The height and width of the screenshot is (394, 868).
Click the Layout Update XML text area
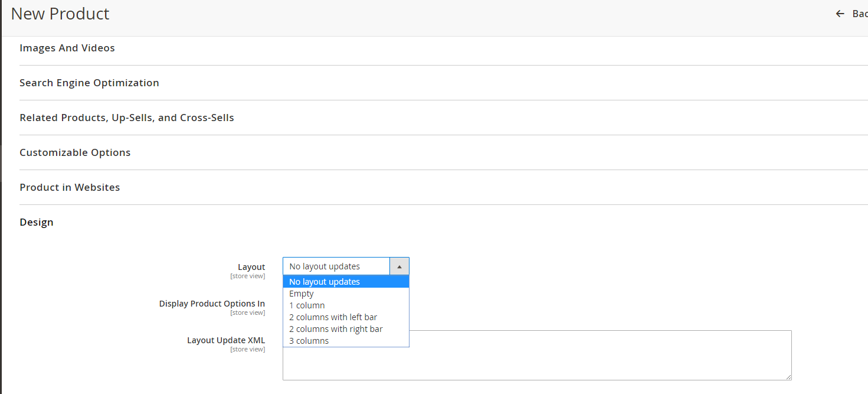[536, 354]
